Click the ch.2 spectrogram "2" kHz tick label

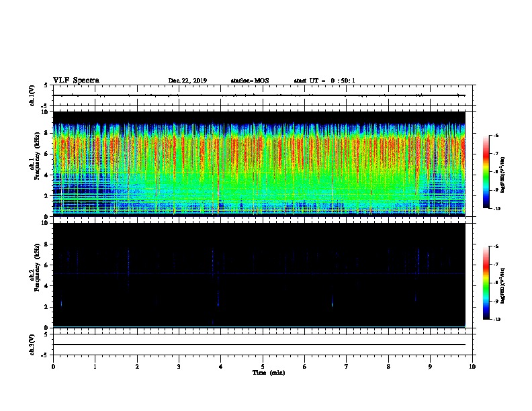[x=47, y=307]
